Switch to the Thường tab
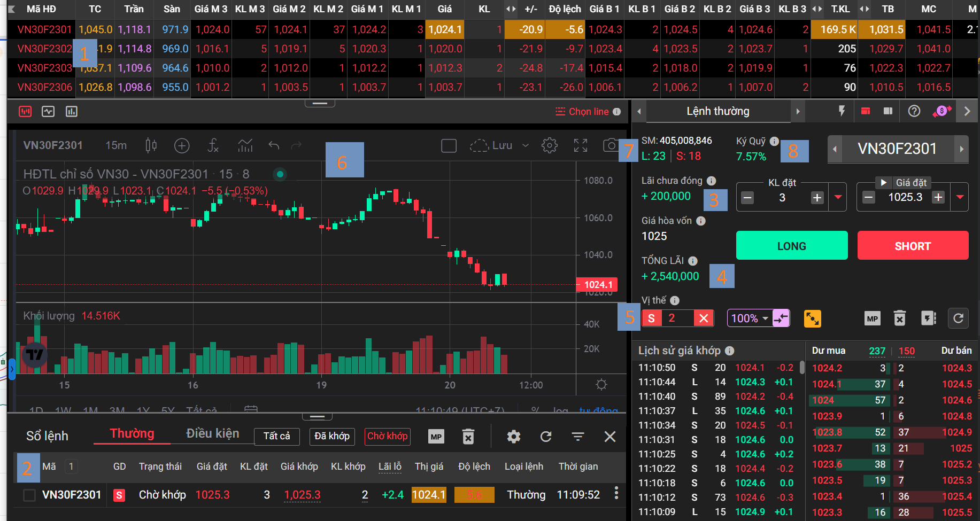 (132, 433)
